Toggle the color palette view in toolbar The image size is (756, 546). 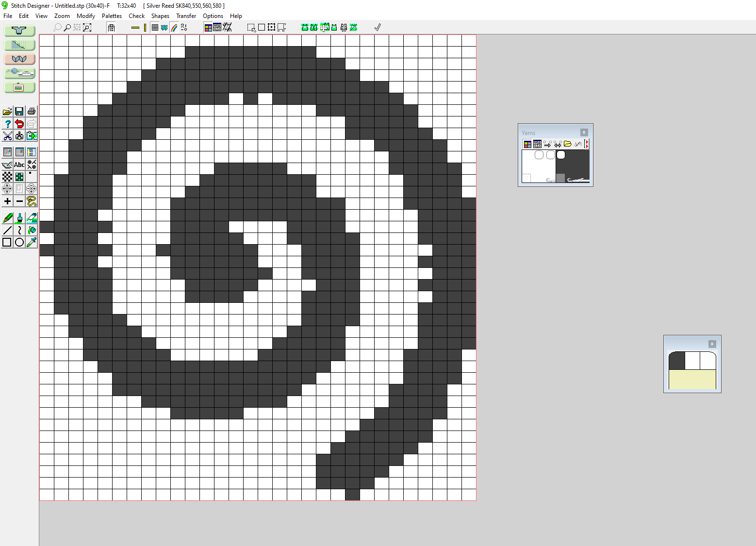coord(208,28)
